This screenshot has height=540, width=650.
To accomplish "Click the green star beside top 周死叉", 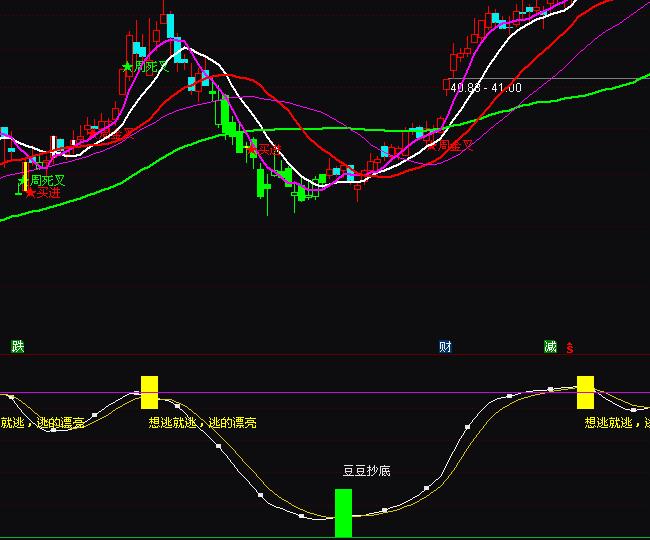I will coord(127,67).
